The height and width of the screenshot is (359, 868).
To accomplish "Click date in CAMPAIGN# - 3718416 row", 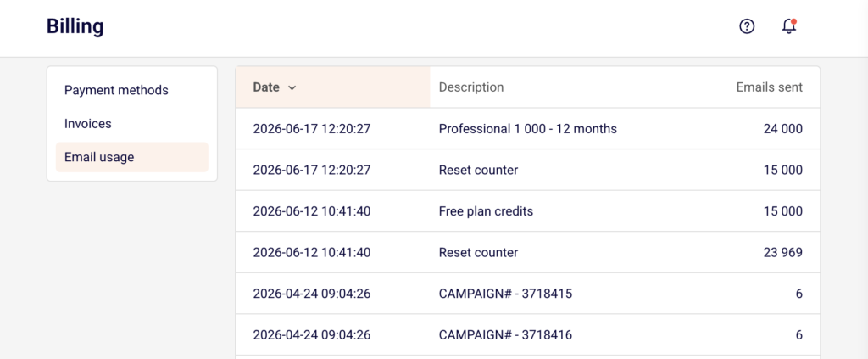I will click(x=312, y=335).
